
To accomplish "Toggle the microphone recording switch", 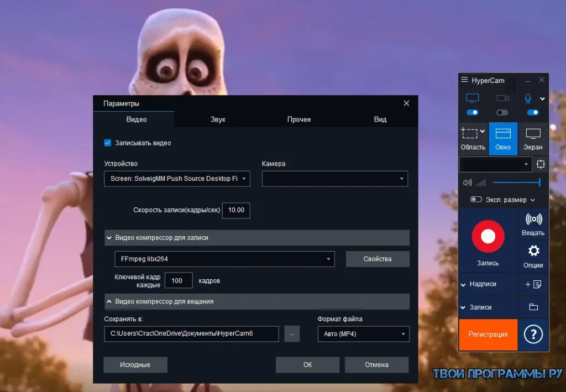I will [533, 113].
